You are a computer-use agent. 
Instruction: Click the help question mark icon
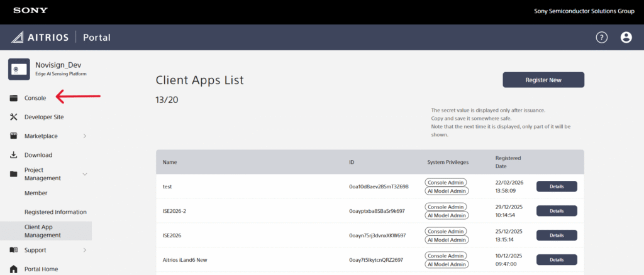coord(601,37)
